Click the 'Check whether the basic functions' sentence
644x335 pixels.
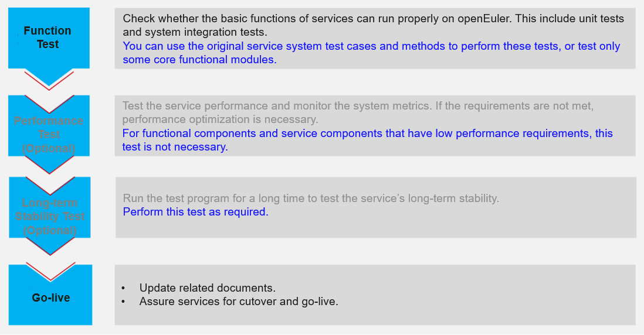coord(373,25)
